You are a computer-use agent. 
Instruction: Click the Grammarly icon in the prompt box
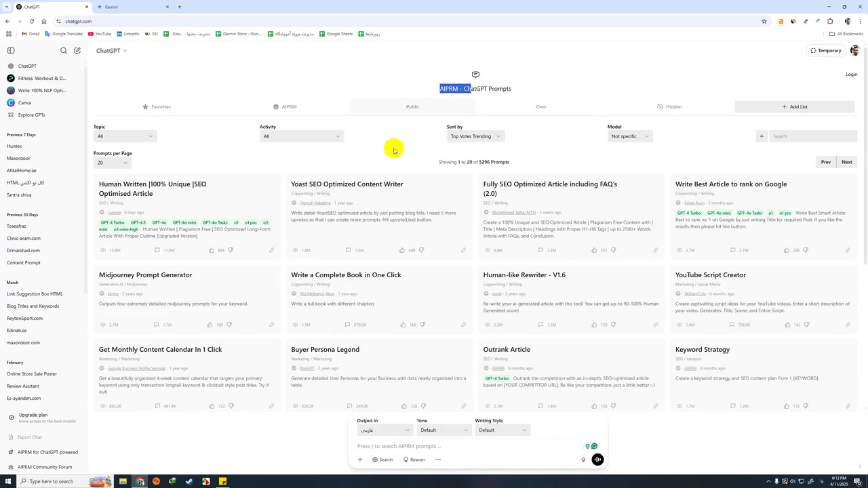point(594,446)
